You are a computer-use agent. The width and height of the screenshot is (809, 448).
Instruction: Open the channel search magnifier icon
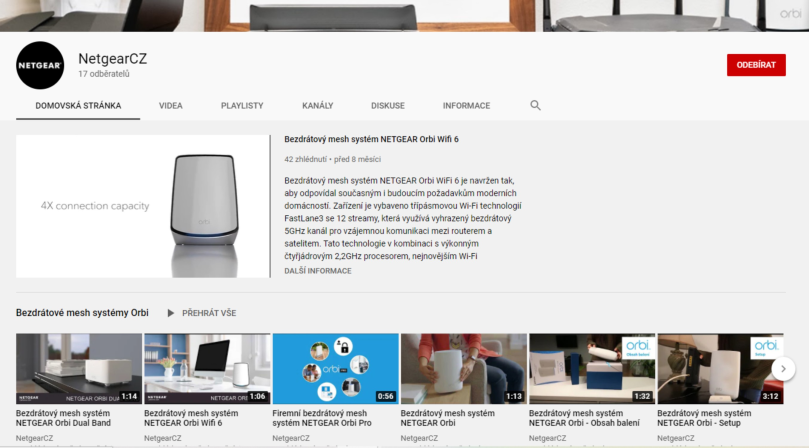535,105
